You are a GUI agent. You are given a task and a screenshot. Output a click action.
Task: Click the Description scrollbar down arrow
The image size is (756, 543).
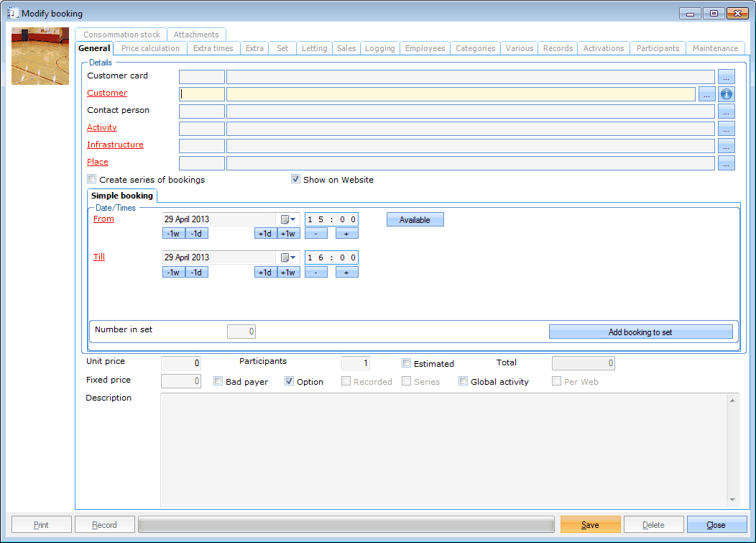tap(733, 500)
